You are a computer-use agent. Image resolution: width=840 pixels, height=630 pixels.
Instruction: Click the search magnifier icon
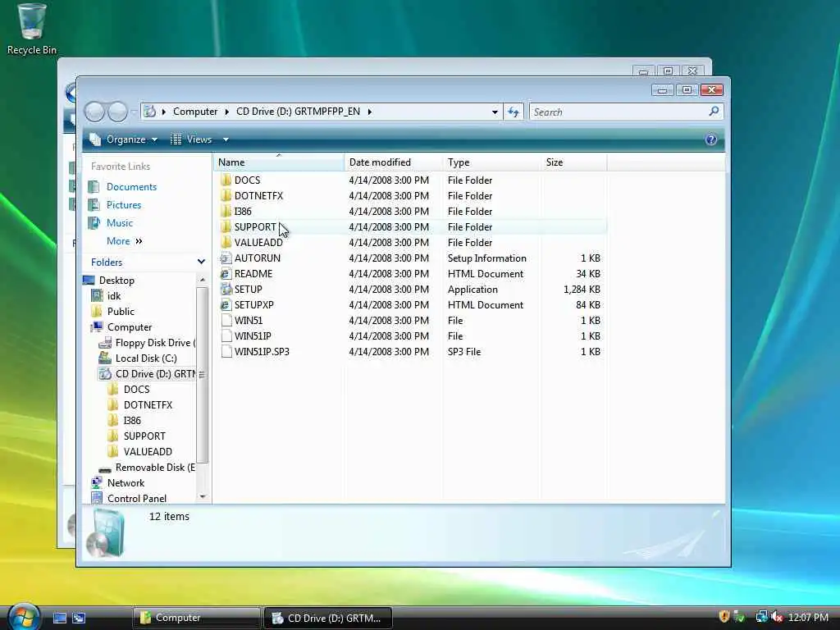(x=714, y=112)
